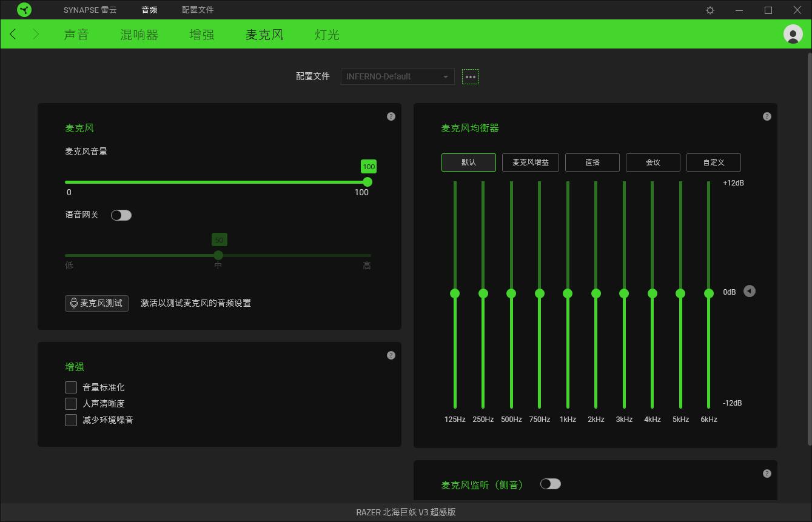Click the -12dB label
This screenshot has width=812, height=522.
click(x=732, y=404)
